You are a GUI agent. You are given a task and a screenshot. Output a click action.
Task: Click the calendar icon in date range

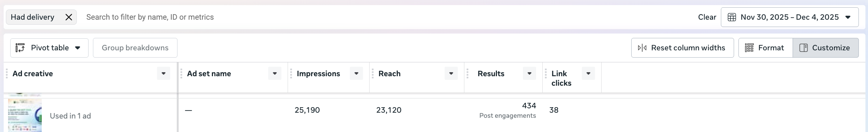pyautogui.click(x=732, y=17)
